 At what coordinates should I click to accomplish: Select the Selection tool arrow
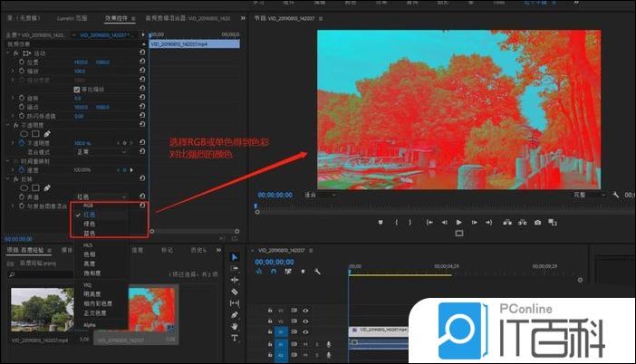(x=235, y=257)
